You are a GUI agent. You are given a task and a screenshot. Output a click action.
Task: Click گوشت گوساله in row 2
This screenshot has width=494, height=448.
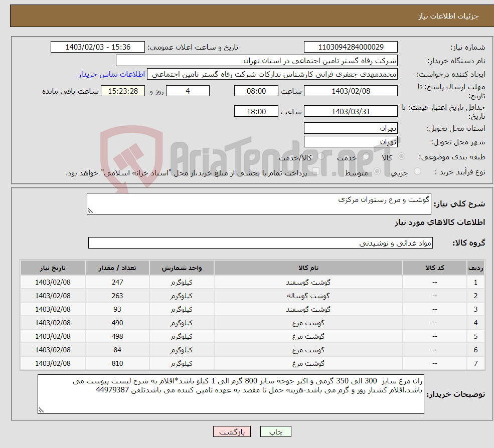point(308,296)
